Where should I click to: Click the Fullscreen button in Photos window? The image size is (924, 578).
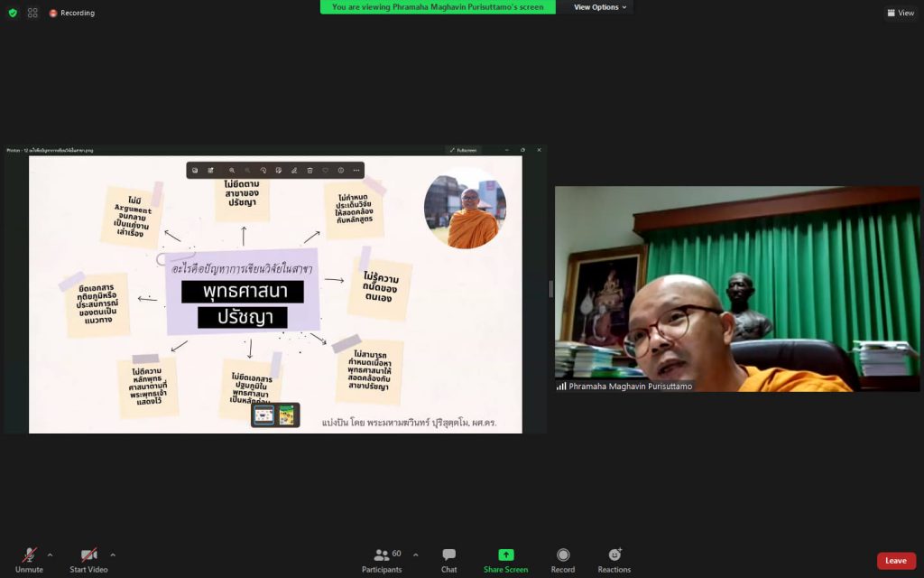(463, 150)
